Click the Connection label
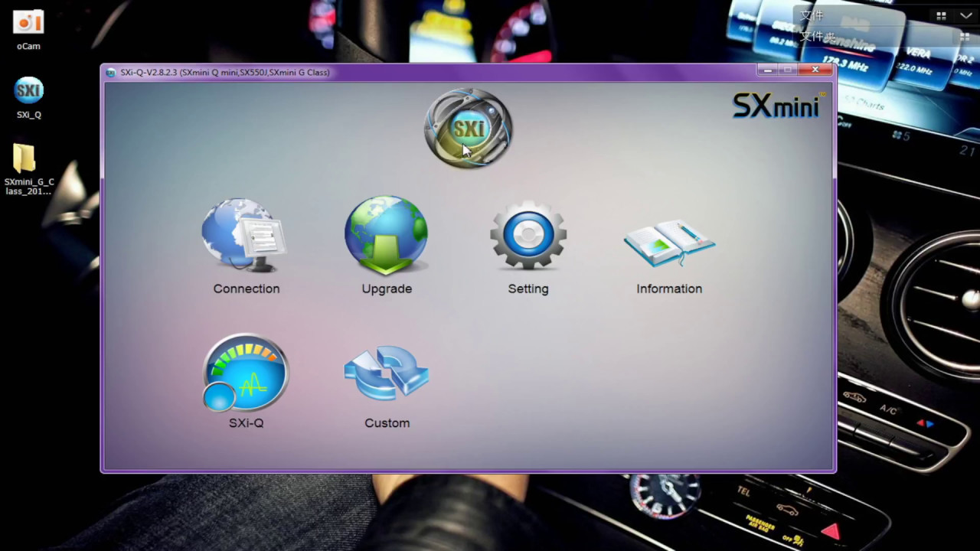The width and height of the screenshot is (980, 551). (x=247, y=289)
